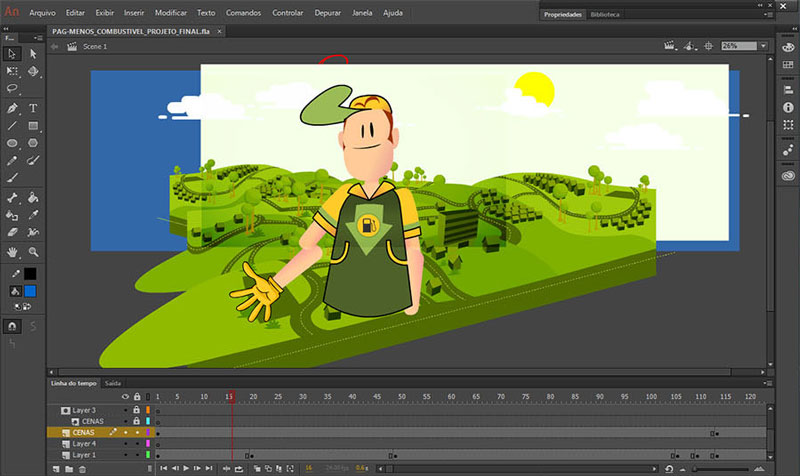Open the Color panel palette icon
This screenshot has height=476, width=800.
tap(788, 47)
